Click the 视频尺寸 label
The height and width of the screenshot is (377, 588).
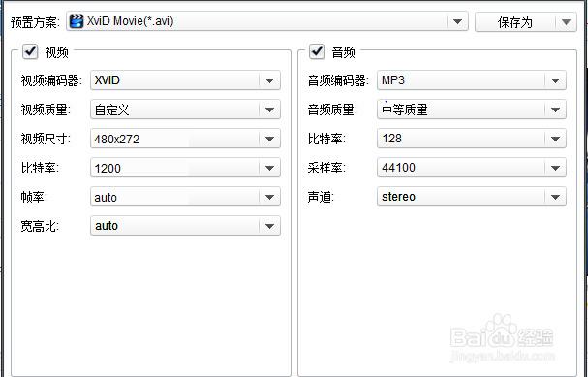click(46, 140)
